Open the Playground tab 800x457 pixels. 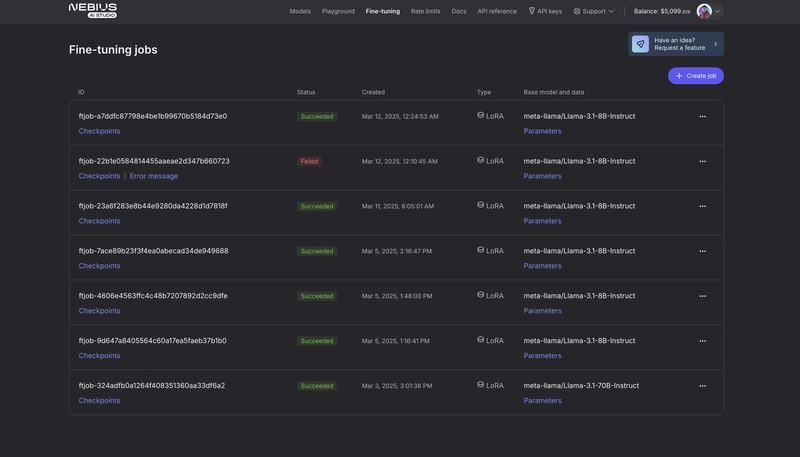click(338, 11)
